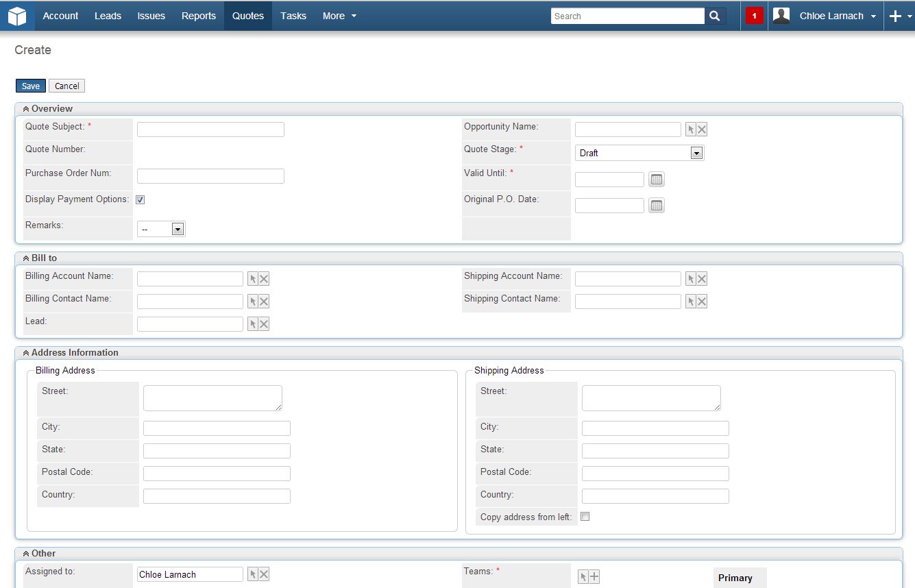Click the SuiteCRM cube home logo
The height and width of the screenshot is (588, 915).
click(17, 16)
